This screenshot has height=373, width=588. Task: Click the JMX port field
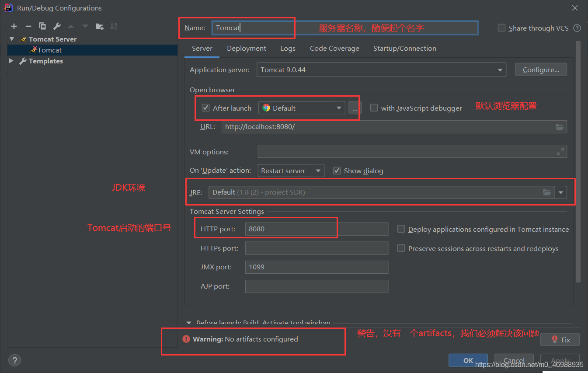pyautogui.click(x=317, y=267)
